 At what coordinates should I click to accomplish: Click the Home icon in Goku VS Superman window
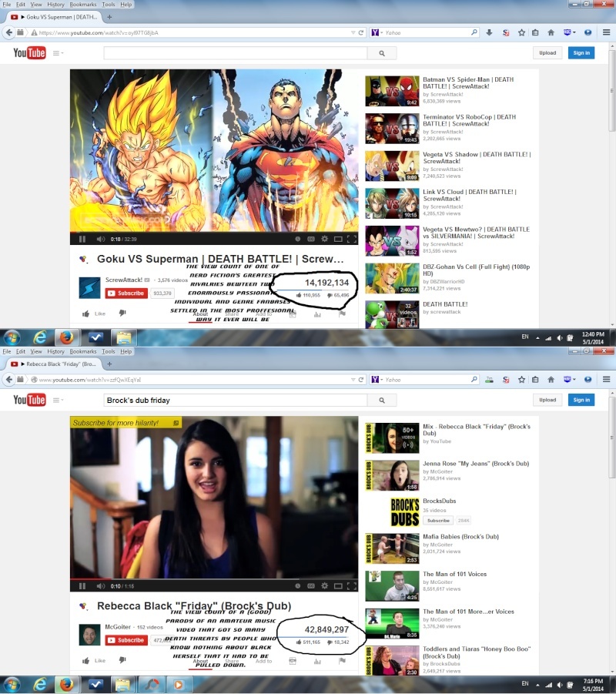(x=551, y=32)
